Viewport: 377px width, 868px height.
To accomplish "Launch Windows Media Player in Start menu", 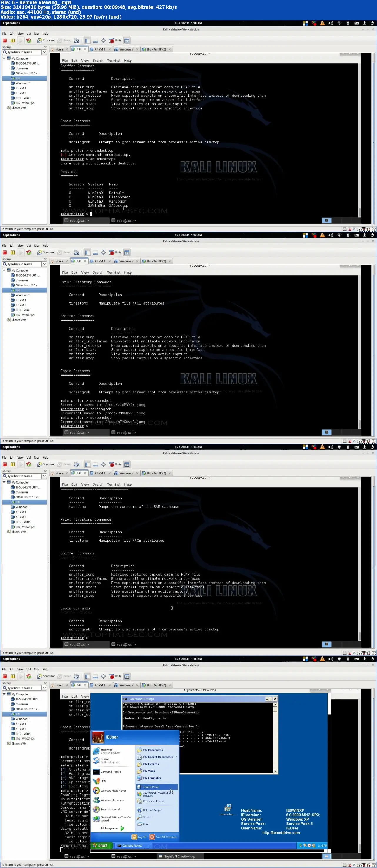I will (x=109, y=790).
